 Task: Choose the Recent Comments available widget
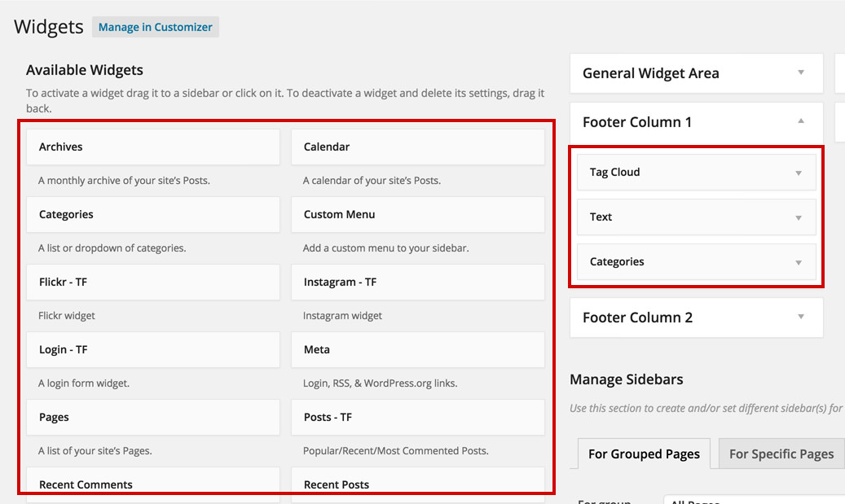click(x=153, y=484)
